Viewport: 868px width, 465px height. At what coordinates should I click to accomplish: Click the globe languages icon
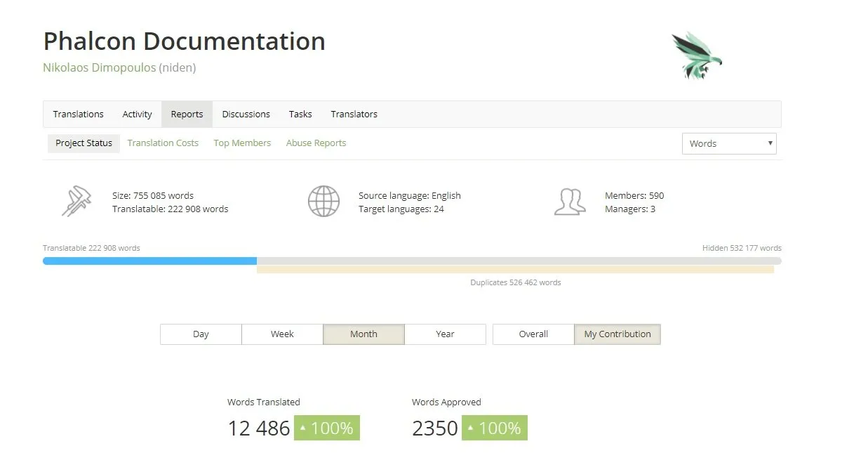tap(323, 202)
